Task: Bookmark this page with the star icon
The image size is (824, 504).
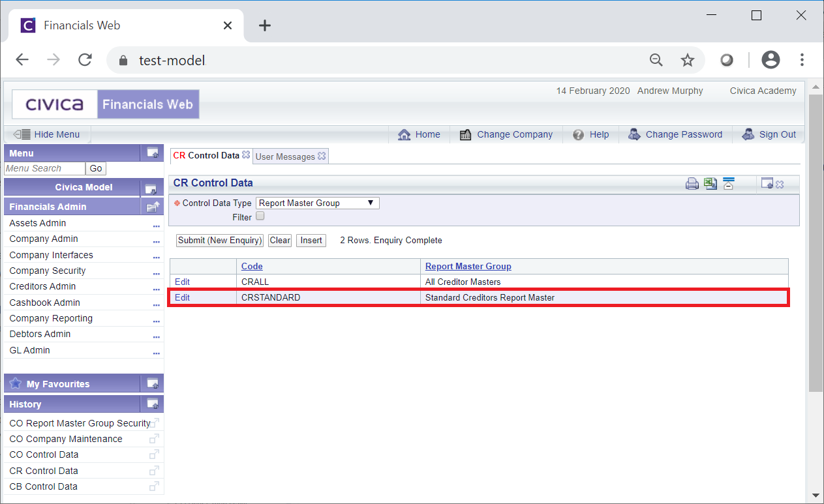Action: click(x=688, y=61)
